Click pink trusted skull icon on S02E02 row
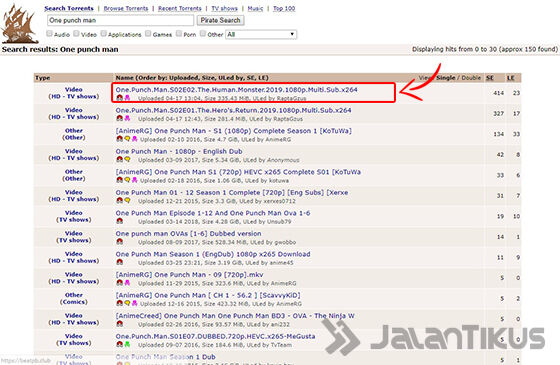The image size is (560, 365). point(127,98)
